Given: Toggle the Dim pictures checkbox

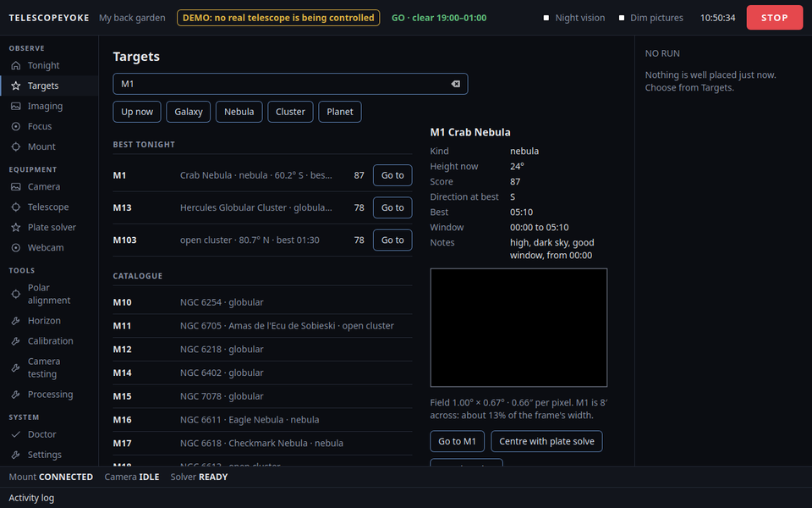Looking at the screenshot, I should [622, 18].
